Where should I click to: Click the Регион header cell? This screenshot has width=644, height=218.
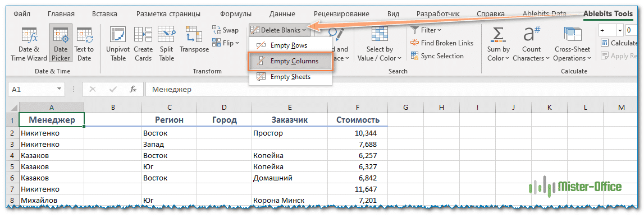(x=169, y=120)
